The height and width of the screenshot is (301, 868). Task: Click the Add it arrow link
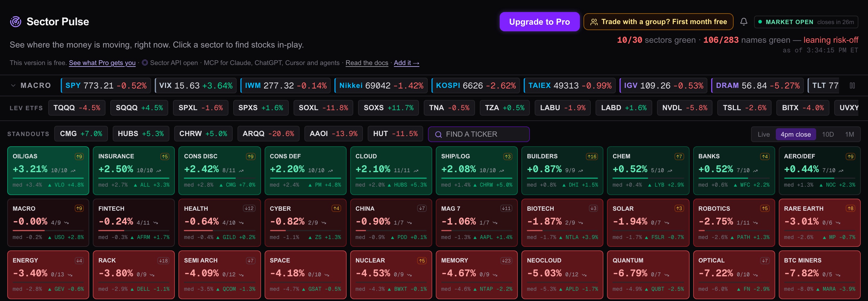(x=406, y=63)
